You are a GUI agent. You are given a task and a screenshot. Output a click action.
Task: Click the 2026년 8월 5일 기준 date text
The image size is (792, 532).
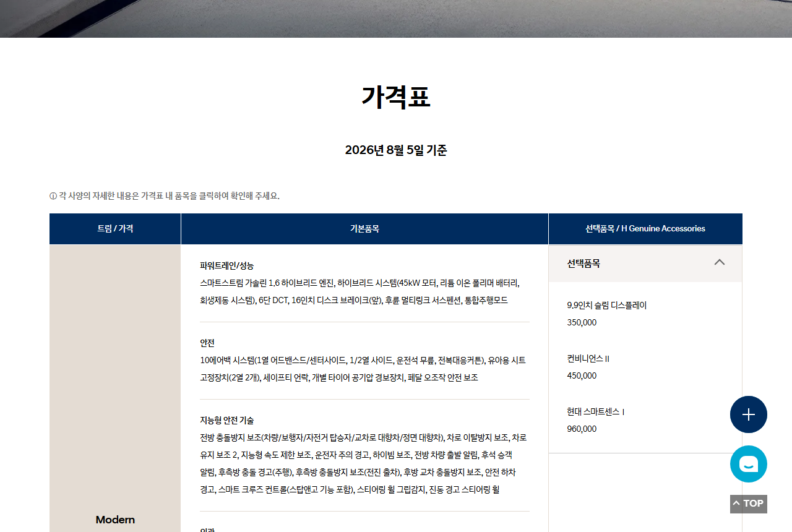[396, 150]
